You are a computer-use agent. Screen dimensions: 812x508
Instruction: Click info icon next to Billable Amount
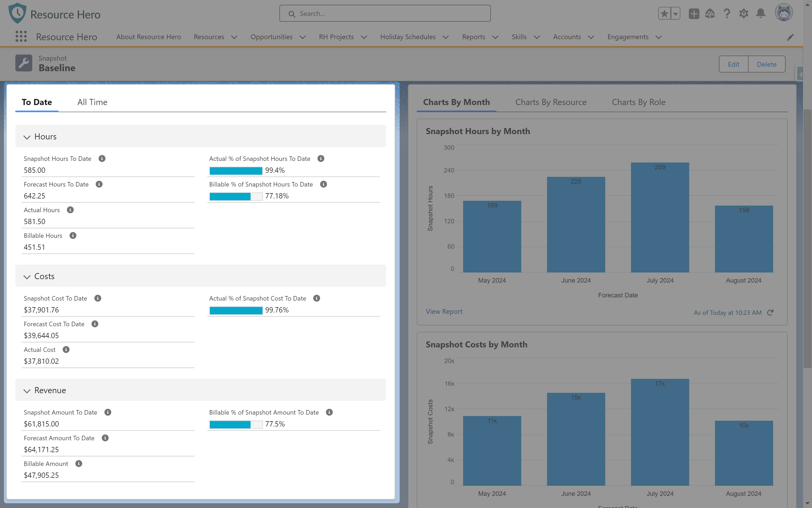pos(79,464)
